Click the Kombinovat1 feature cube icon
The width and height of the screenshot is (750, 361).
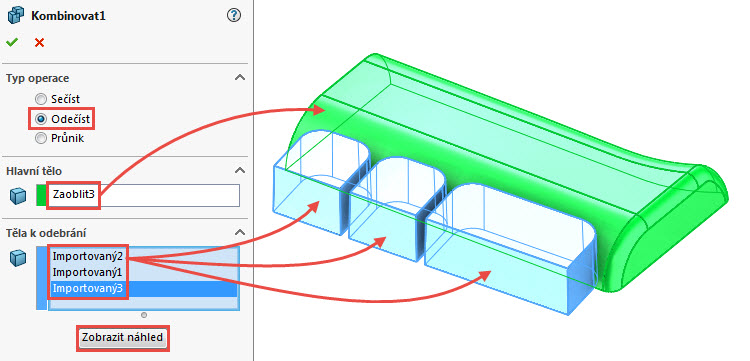15,15
